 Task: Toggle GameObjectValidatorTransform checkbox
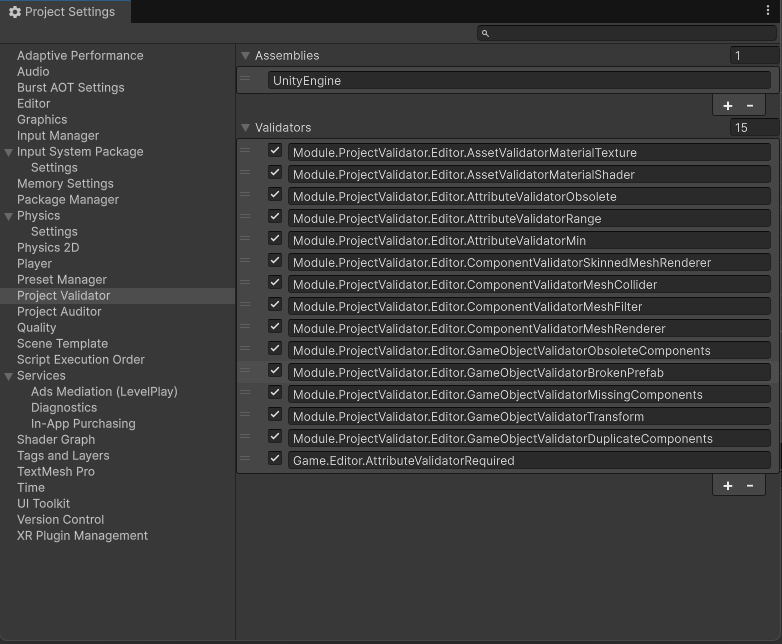275,414
